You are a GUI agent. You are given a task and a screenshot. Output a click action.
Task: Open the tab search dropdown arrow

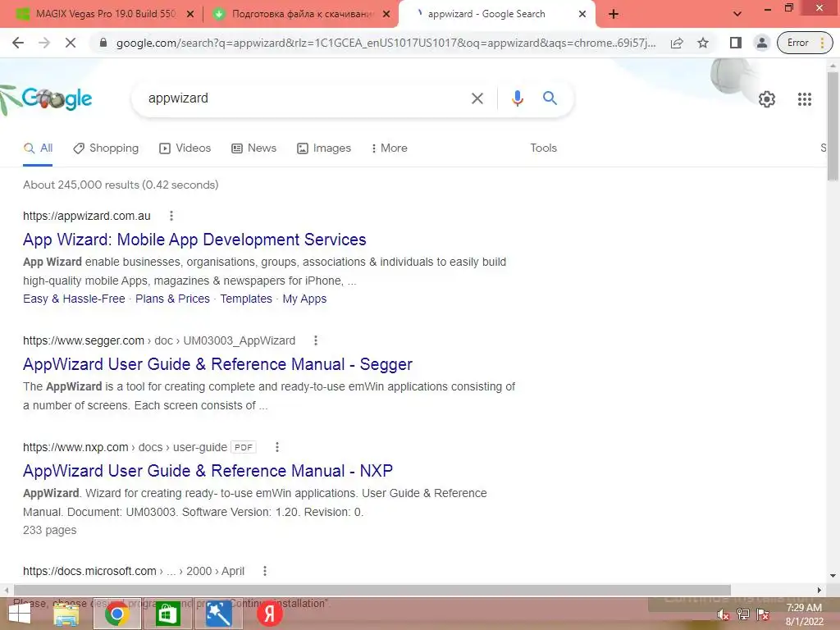click(737, 14)
